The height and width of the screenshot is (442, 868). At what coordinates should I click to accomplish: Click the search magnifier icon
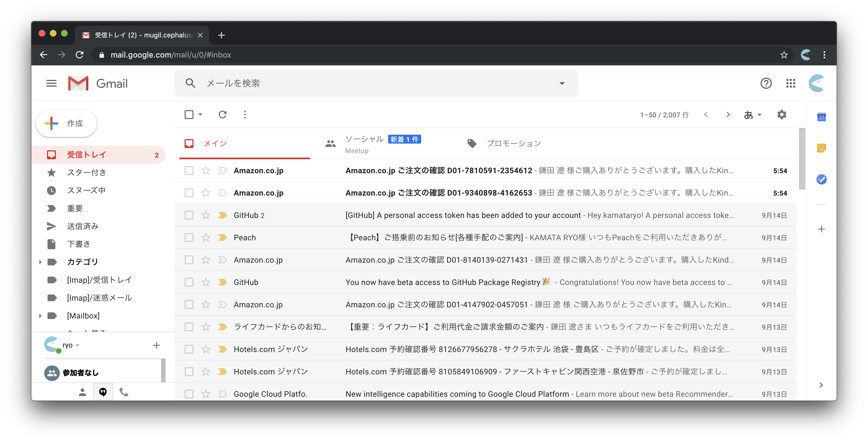190,83
